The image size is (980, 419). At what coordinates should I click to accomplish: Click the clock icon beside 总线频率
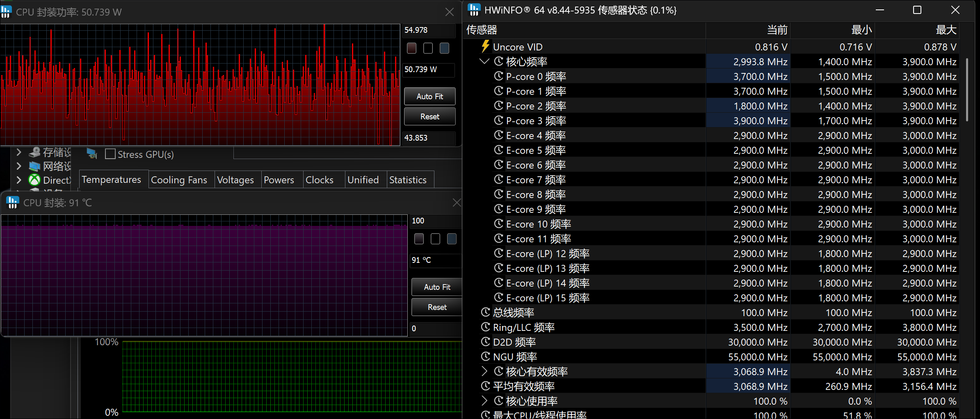tap(485, 312)
